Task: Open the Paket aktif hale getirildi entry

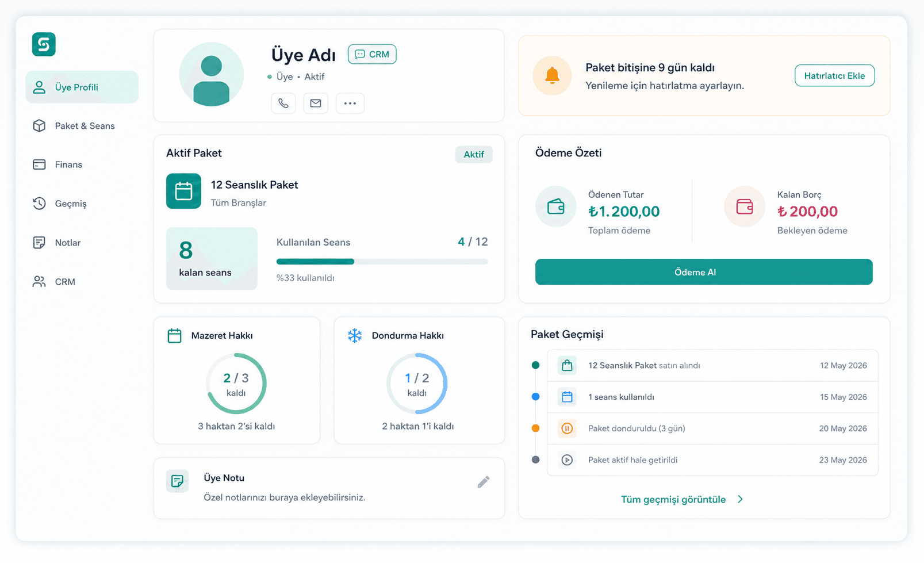Action: tap(712, 460)
